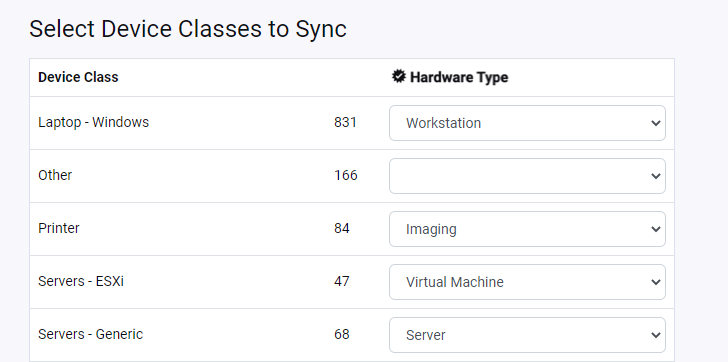The height and width of the screenshot is (362, 728).
Task: Open the Imaging dropdown in the Printer row
Action: click(527, 229)
